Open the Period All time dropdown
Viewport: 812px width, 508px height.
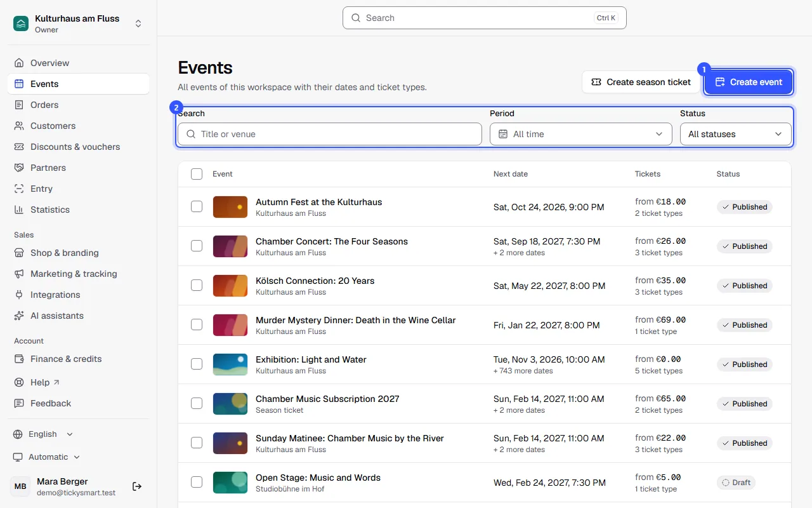pos(581,134)
